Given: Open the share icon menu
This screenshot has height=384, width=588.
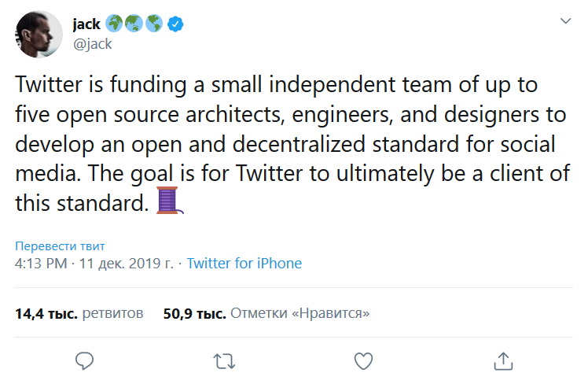Looking at the screenshot, I should pos(502,361).
